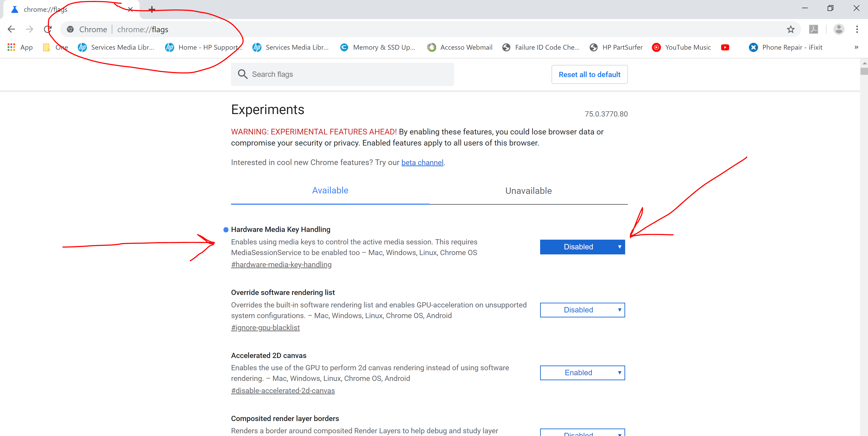Viewport: 868px width, 436px height.
Task: Click Reset all to default button
Action: [589, 74]
